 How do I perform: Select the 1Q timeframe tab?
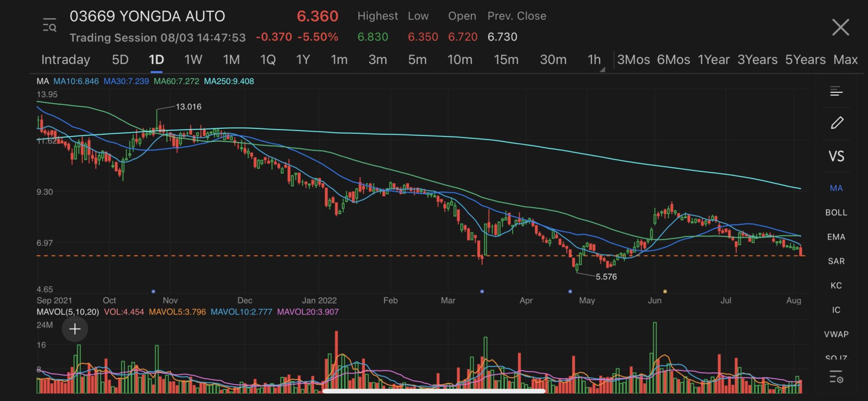tap(268, 59)
